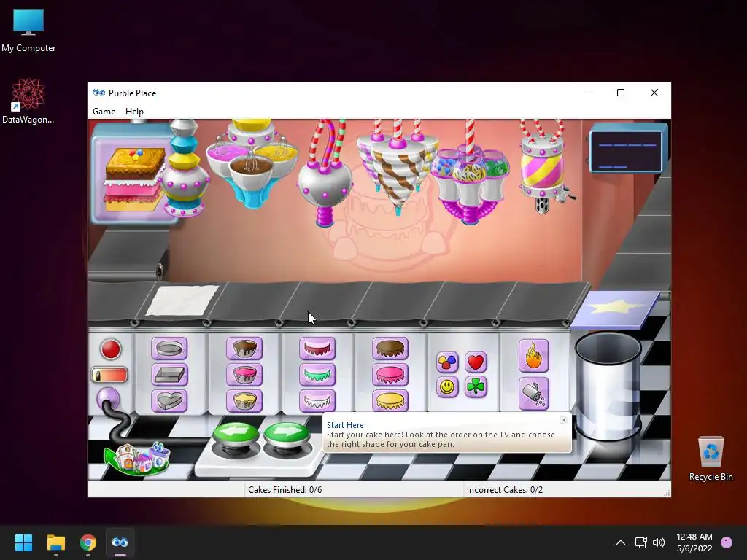Close the Start Here tip balloon
Viewport: 747px width, 560px height.
[x=564, y=420]
